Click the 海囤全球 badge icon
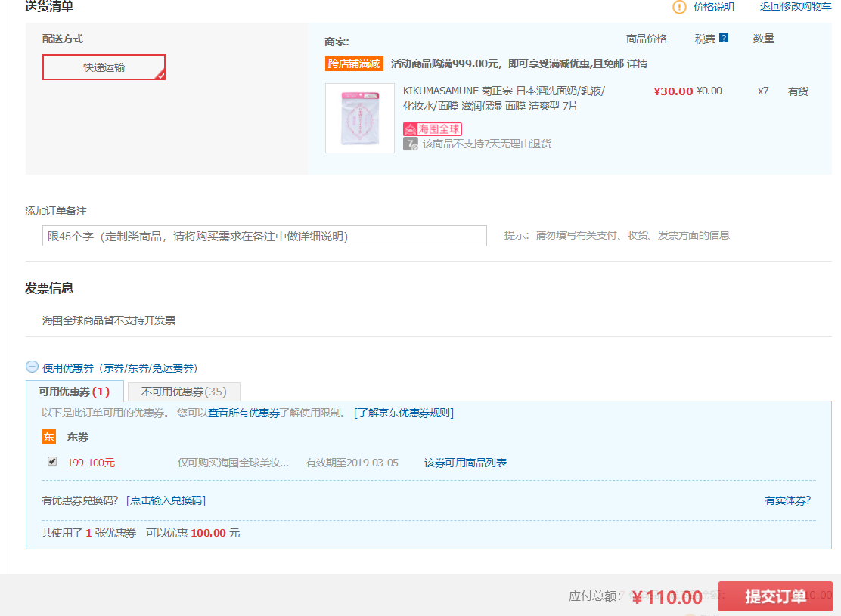This screenshot has width=841, height=616. [433, 129]
